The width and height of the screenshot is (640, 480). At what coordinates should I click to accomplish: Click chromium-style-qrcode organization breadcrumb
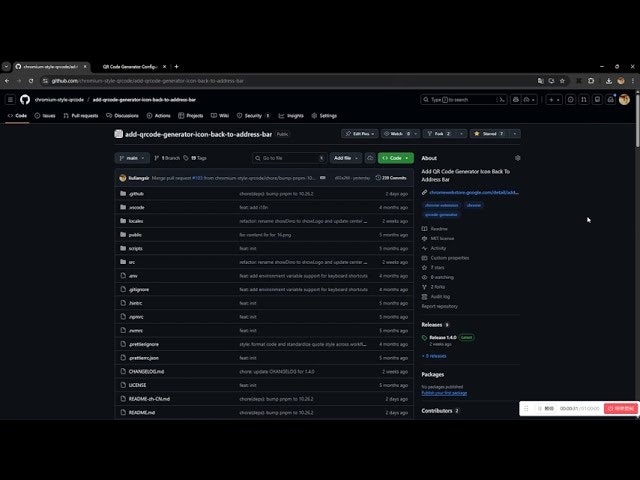pos(59,100)
